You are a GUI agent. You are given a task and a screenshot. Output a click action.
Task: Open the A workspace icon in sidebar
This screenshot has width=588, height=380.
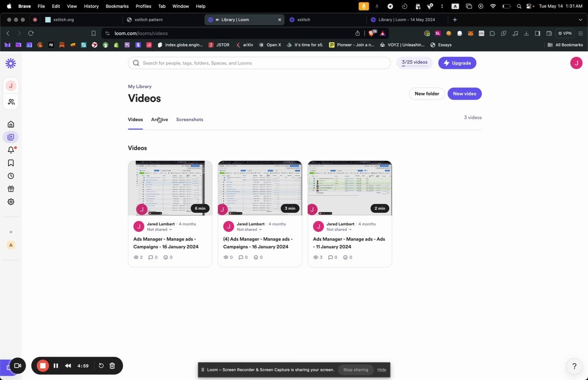click(11, 245)
